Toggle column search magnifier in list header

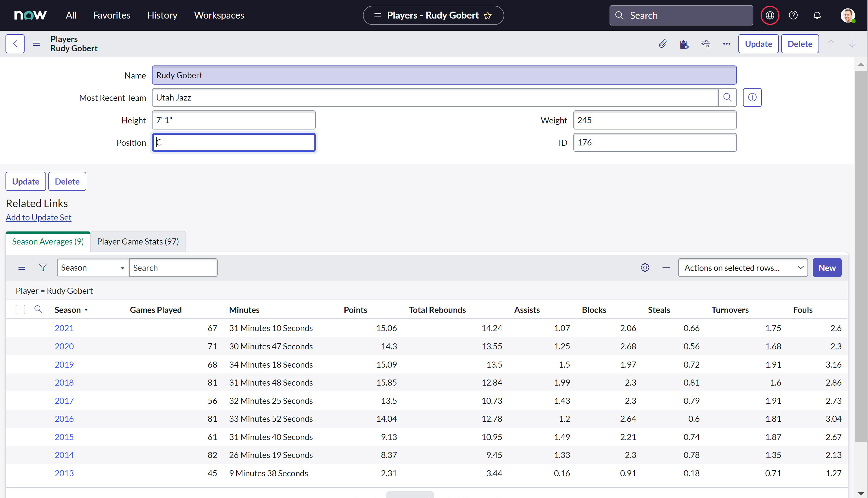coord(38,309)
